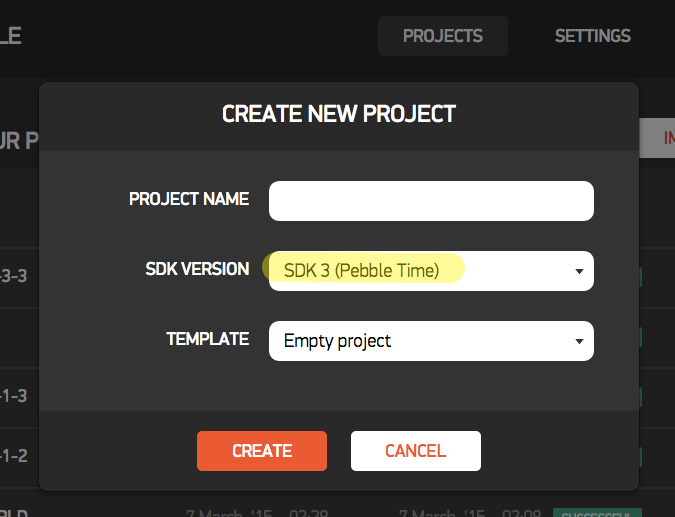Click the Create New Project dialog title

pos(338,114)
